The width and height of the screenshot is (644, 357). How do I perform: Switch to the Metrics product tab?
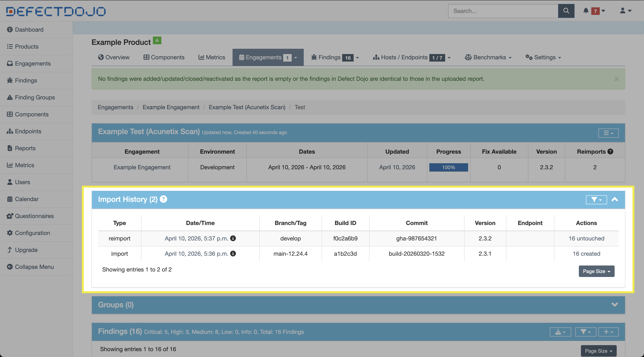212,57
